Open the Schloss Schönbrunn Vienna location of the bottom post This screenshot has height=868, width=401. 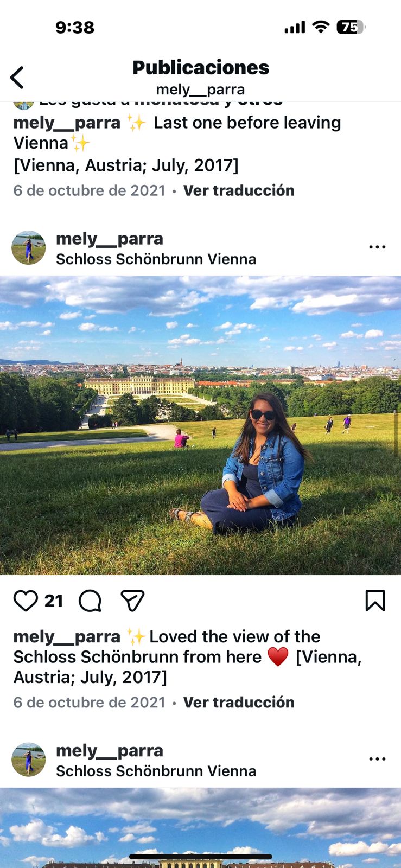click(156, 771)
